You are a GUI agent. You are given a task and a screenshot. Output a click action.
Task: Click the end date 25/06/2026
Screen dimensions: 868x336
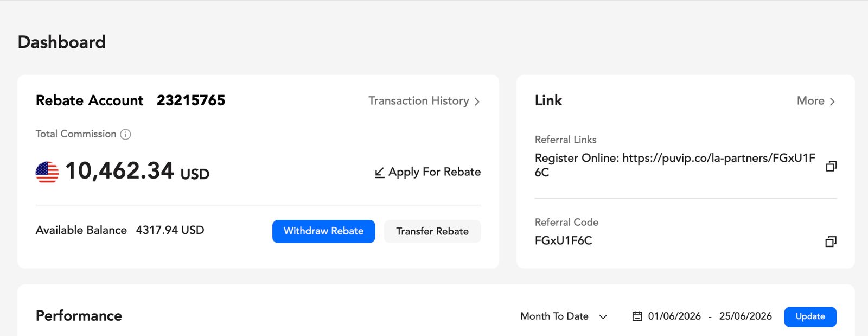tap(745, 316)
